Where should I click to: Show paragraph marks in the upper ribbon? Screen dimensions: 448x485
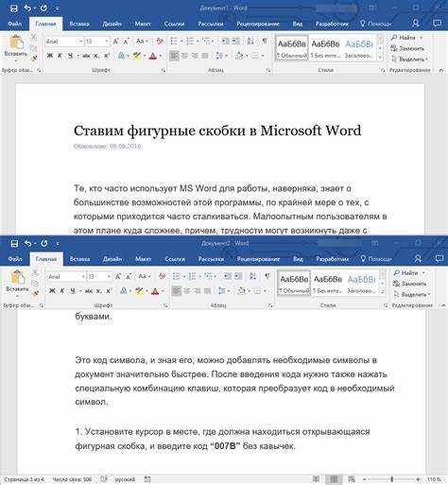click(265, 41)
